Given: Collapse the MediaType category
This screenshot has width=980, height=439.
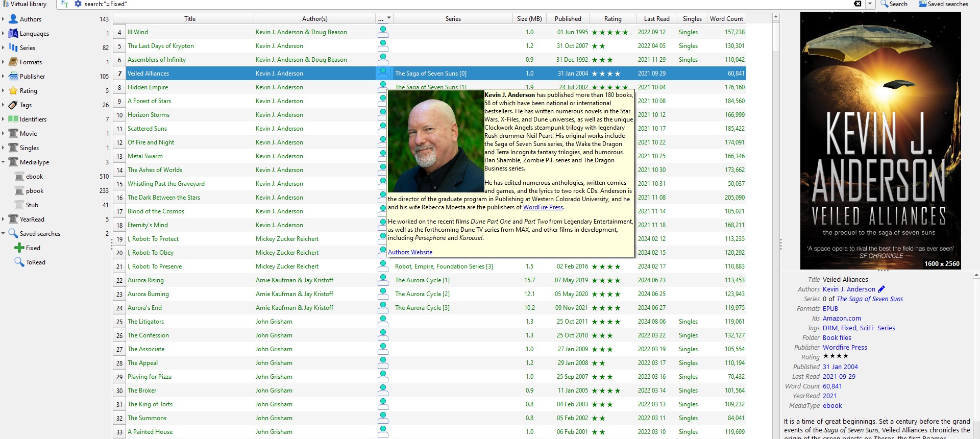Looking at the screenshot, I should [x=3, y=162].
